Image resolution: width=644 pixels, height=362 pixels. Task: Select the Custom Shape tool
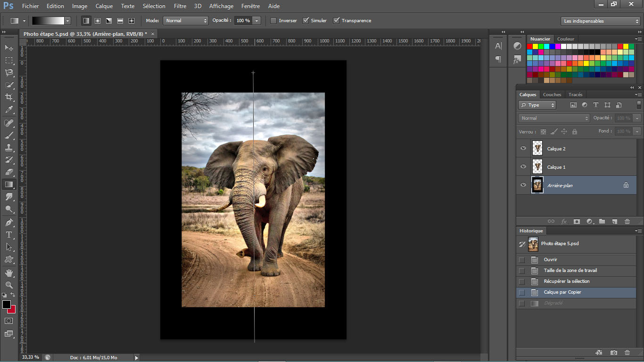click(8, 259)
